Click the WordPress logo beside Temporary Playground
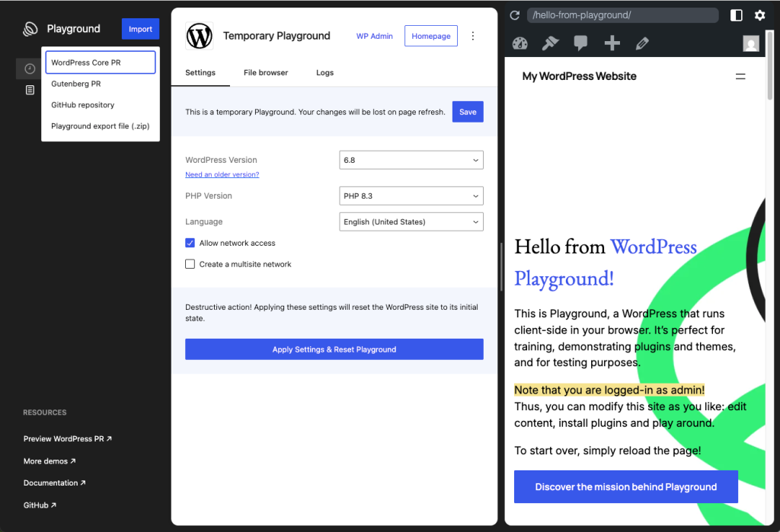Image resolution: width=780 pixels, height=532 pixels. (x=200, y=36)
